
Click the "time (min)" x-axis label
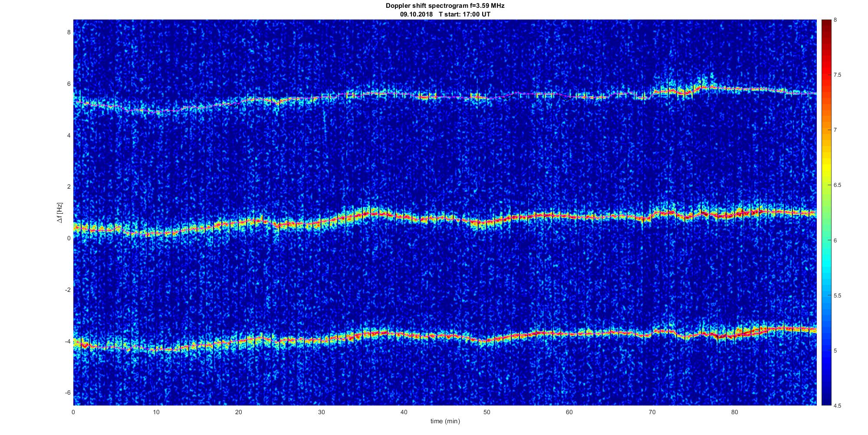coord(445,421)
